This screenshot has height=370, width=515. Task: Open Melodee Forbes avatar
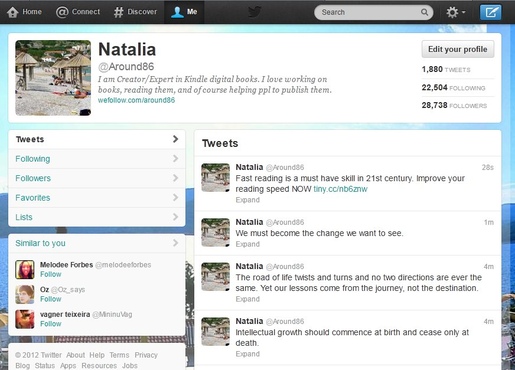point(25,270)
